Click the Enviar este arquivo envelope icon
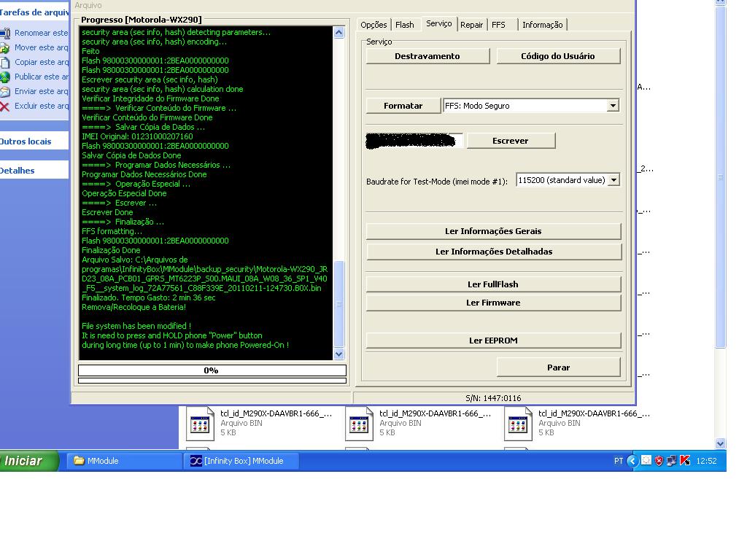Screen dimensions: 747x560 (5, 91)
